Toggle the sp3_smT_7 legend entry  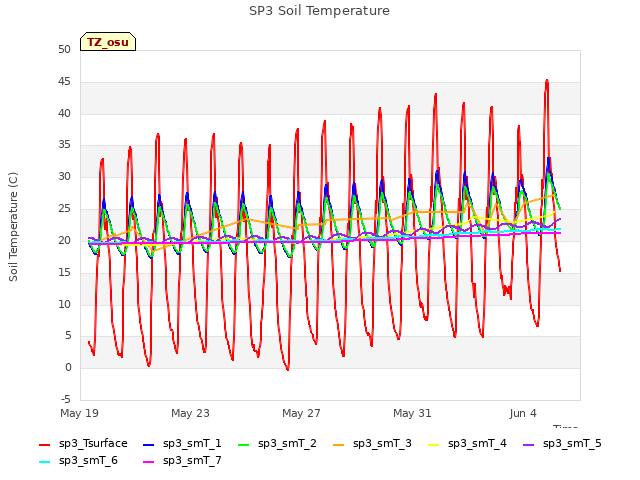pos(182,461)
